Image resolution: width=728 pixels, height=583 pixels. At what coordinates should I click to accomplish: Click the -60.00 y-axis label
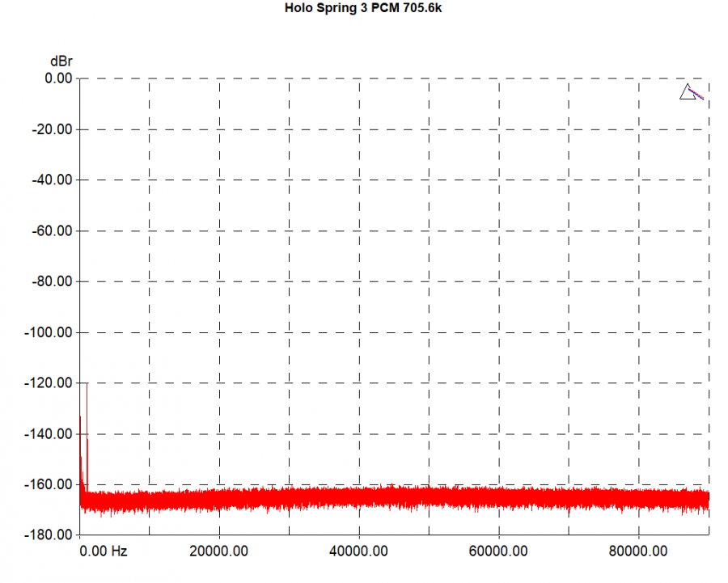coord(52,230)
